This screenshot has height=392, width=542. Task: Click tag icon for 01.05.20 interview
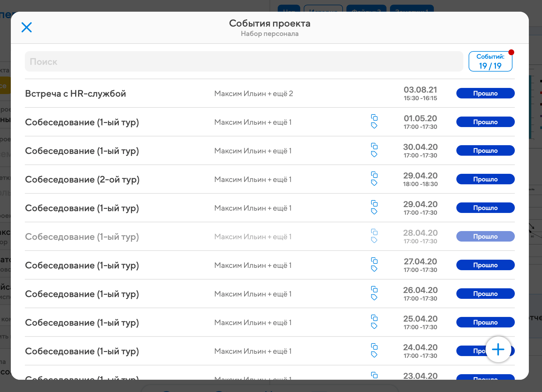374,126
